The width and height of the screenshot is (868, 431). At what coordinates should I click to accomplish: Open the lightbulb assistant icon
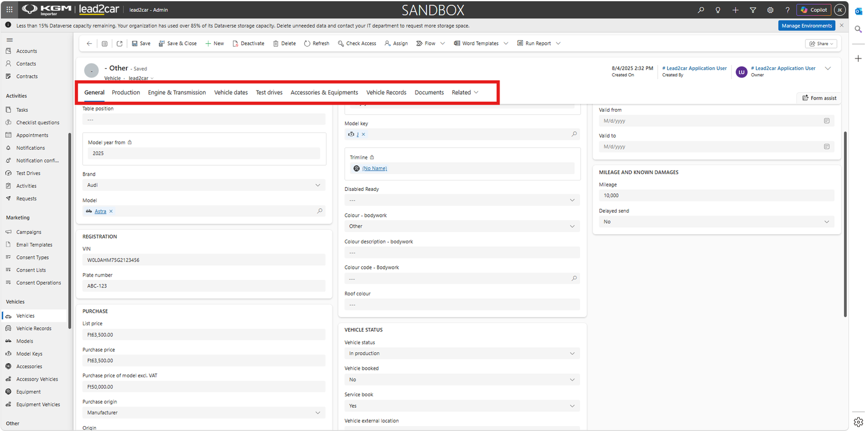click(718, 10)
